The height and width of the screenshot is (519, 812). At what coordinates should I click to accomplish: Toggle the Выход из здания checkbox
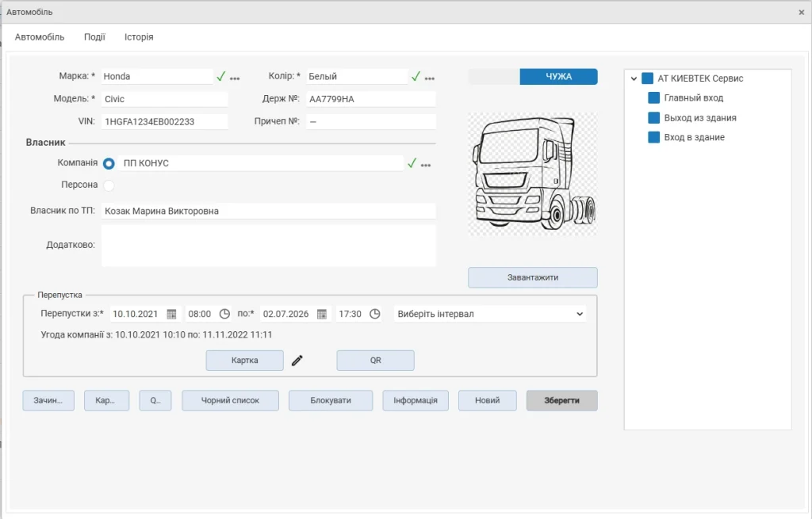(x=653, y=117)
